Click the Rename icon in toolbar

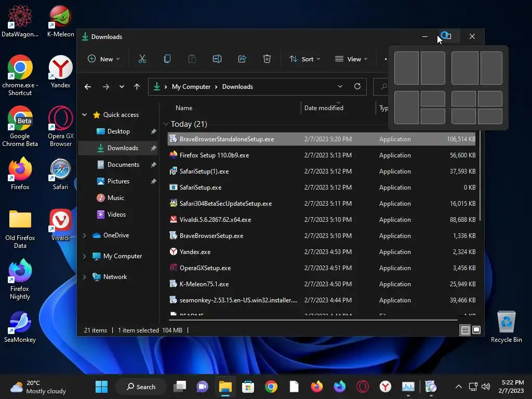coord(217,59)
